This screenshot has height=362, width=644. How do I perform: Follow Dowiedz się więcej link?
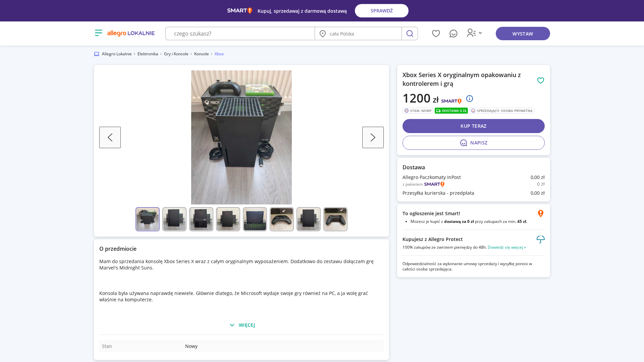[x=507, y=247]
